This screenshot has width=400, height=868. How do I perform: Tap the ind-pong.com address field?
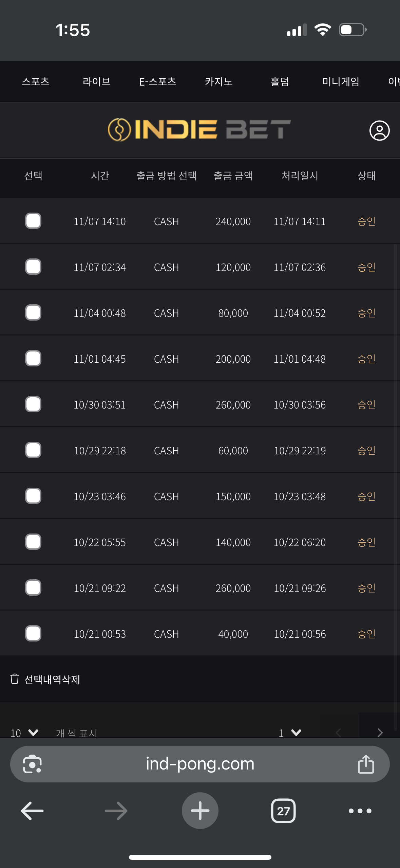point(200,764)
